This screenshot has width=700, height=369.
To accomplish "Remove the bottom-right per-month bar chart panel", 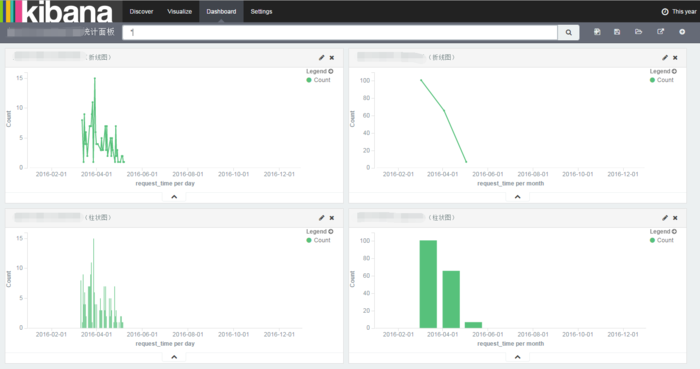I will point(675,218).
